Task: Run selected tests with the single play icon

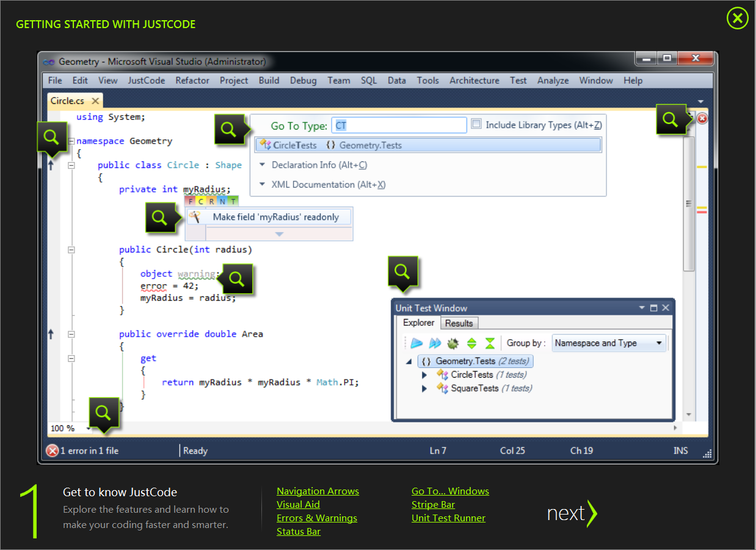Action: [416, 343]
